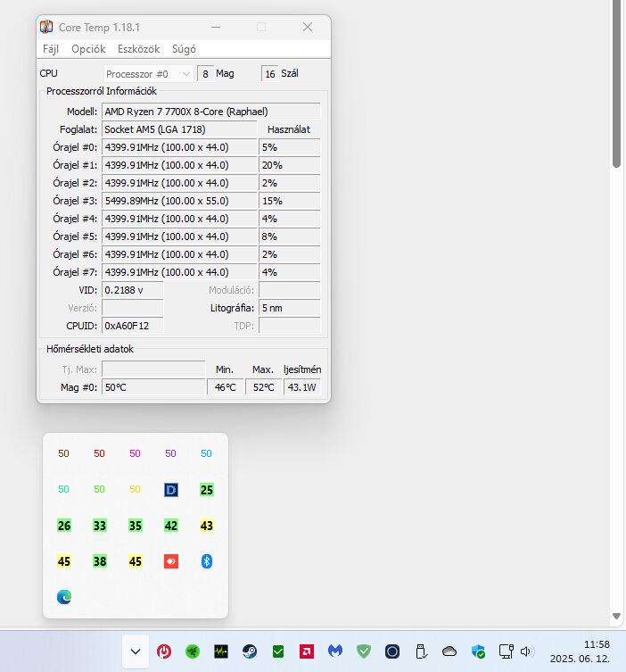This screenshot has width=626, height=672.
Task: Open the Eszközök menu
Action: pyautogui.click(x=138, y=49)
